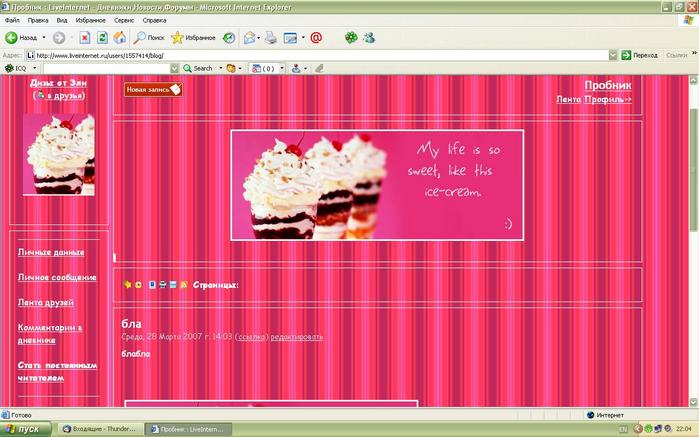Click the ice-cream avatar thumbnail in the sidebar
The width and height of the screenshot is (699, 437).
58,154
